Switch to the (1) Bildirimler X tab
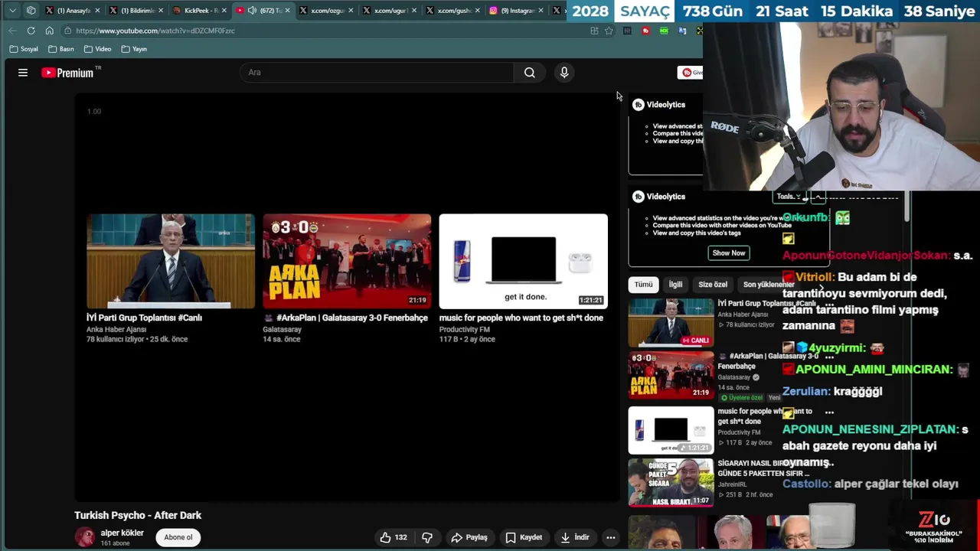Screen dimensions: 980x551 137,11
